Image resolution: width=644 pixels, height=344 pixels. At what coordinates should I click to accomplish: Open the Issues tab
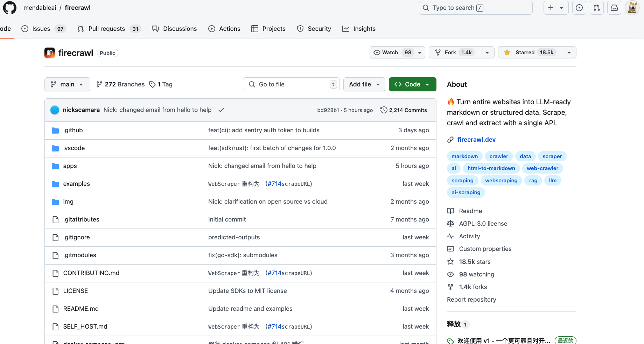point(44,29)
